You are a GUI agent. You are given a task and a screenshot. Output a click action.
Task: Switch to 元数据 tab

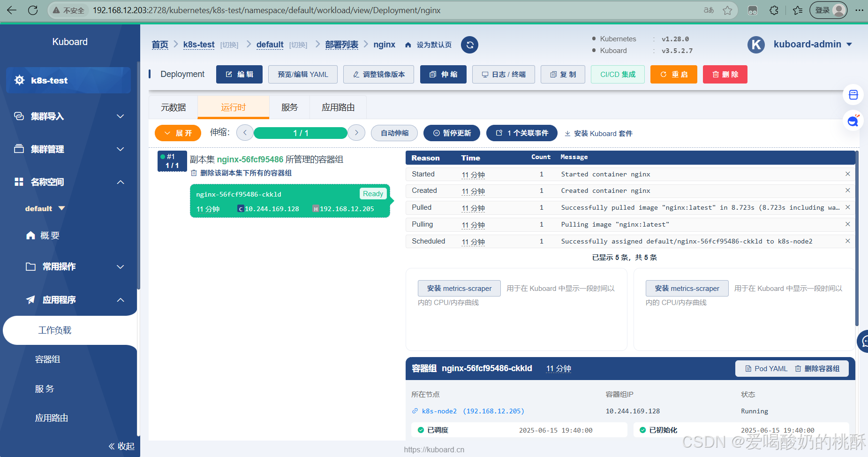pyautogui.click(x=174, y=107)
